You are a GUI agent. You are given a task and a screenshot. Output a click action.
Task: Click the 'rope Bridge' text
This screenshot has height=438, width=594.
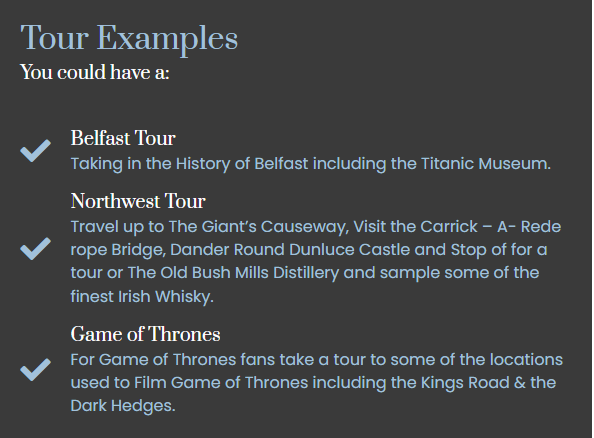coord(118,250)
